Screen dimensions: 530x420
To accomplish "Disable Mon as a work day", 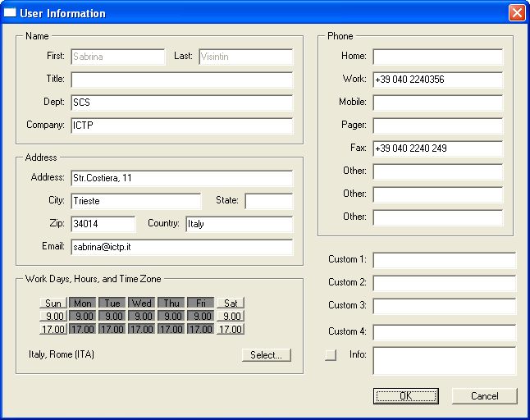I will (x=83, y=303).
